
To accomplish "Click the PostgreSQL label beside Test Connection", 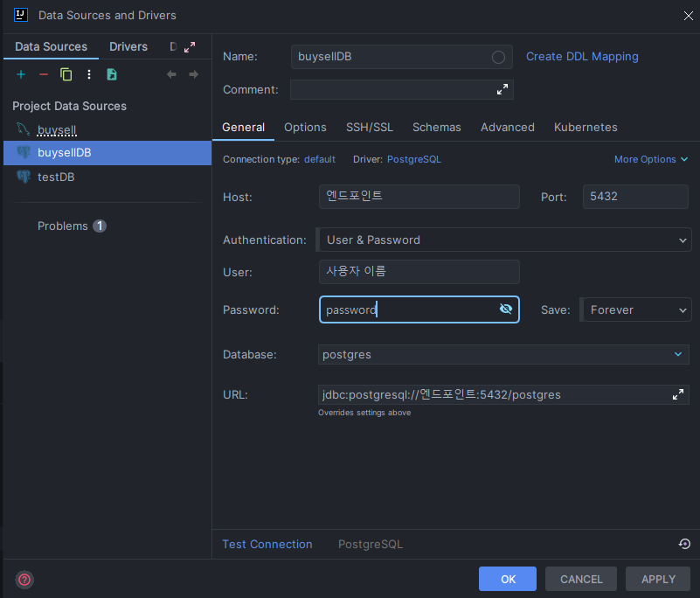I will [371, 544].
